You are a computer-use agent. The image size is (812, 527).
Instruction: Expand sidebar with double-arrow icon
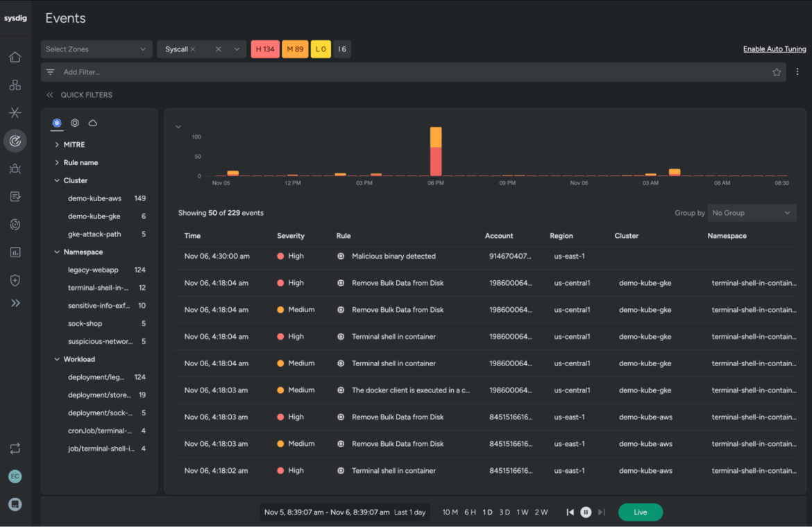coord(15,303)
